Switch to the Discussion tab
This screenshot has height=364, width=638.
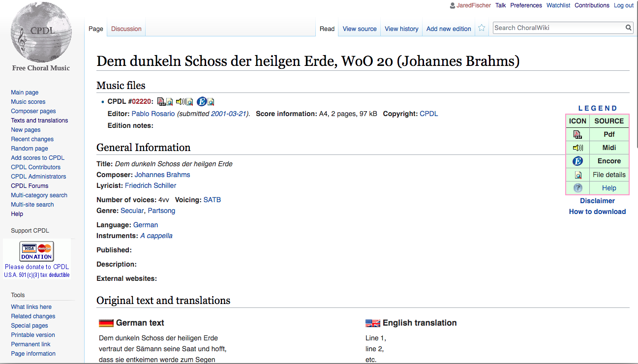click(x=126, y=29)
